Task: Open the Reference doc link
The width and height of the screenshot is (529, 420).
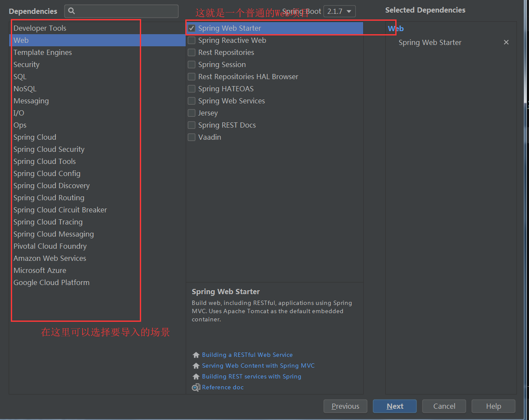Action: [223, 387]
